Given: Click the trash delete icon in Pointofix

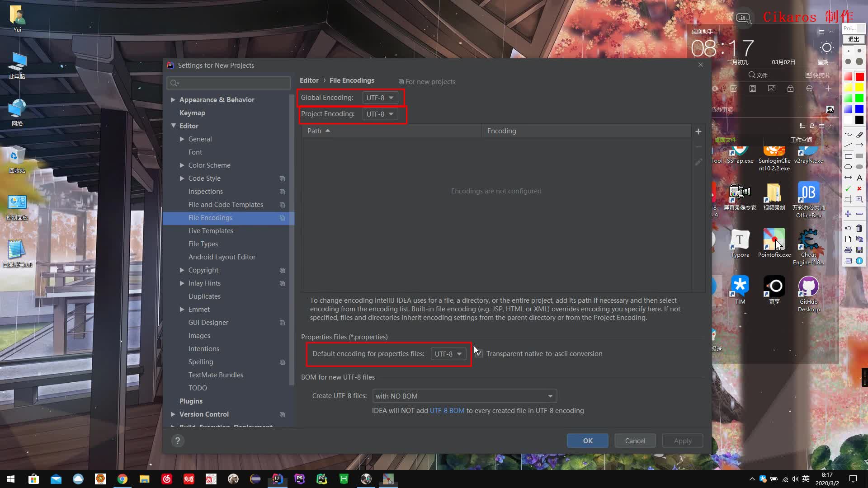Looking at the screenshot, I should coord(859,228).
